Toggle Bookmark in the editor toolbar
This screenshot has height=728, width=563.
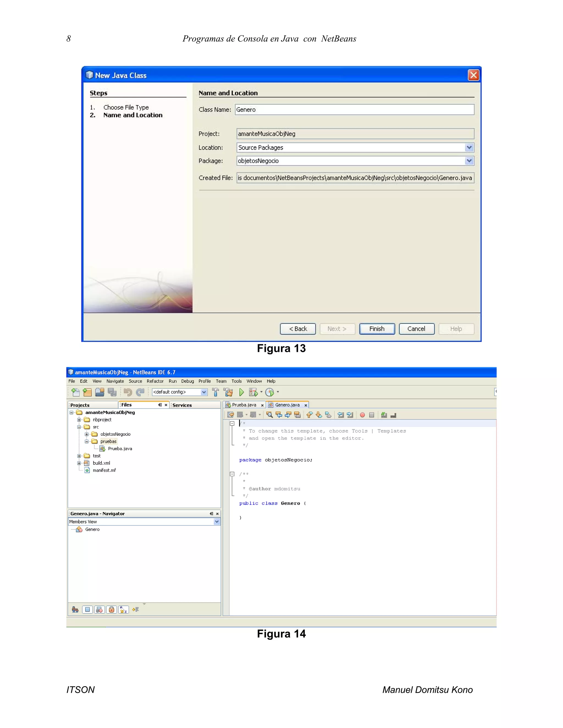point(328,415)
